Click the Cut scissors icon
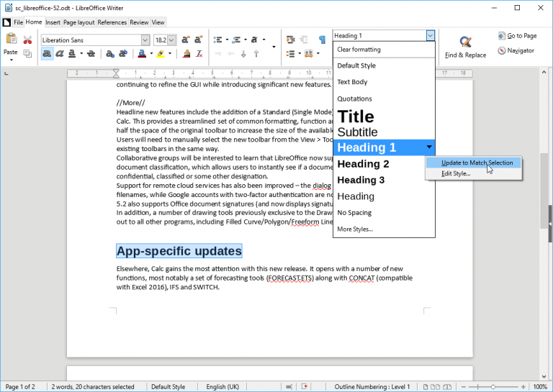553x392 pixels. click(x=28, y=40)
